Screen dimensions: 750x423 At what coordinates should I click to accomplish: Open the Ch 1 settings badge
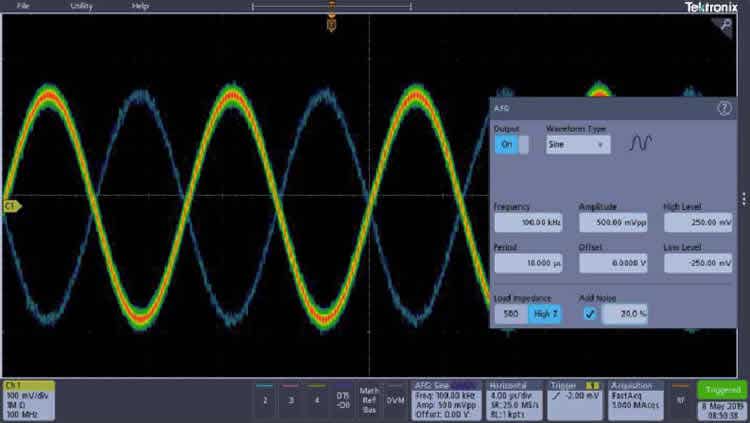pos(29,400)
